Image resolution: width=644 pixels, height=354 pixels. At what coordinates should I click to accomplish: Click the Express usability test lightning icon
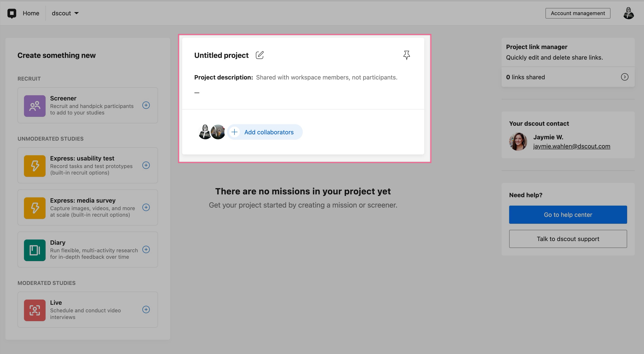click(x=35, y=166)
